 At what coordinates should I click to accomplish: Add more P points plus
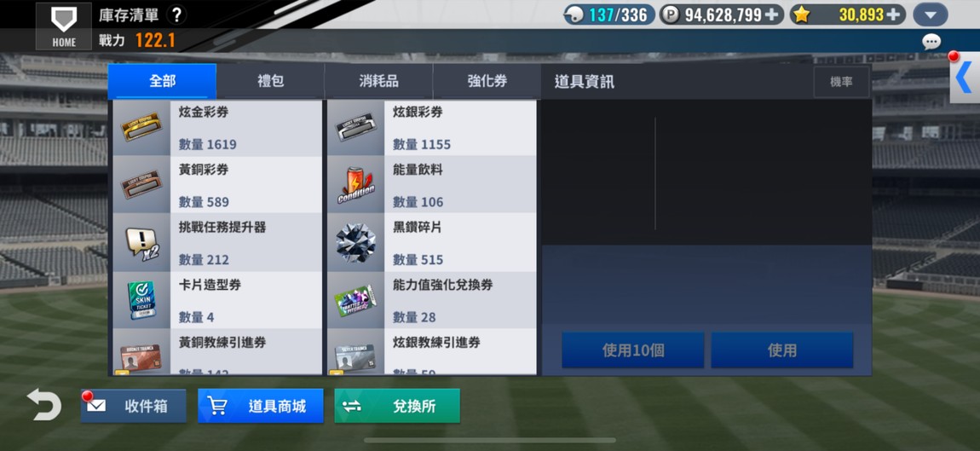[772, 14]
